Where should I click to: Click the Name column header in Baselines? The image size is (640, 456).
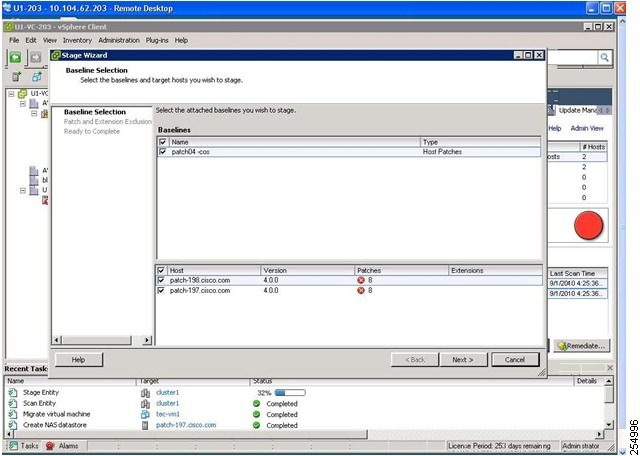(x=295, y=142)
